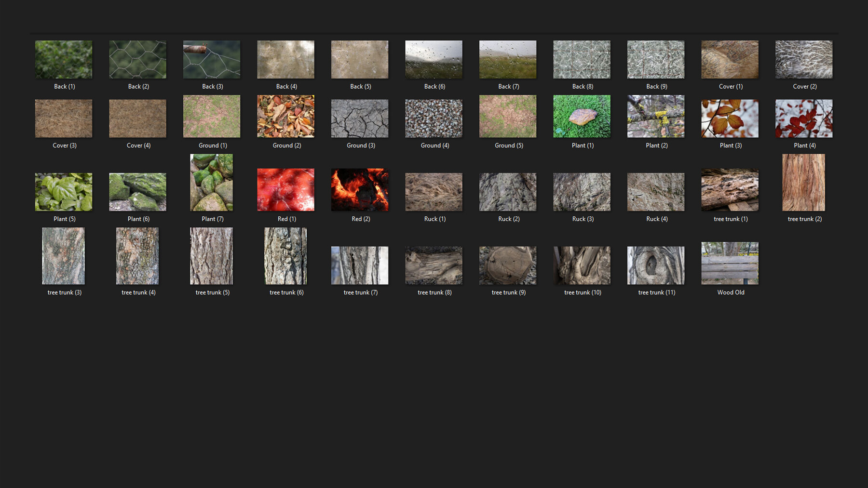
Task: Click the "Ground (3)" file name label
Action: point(361,145)
